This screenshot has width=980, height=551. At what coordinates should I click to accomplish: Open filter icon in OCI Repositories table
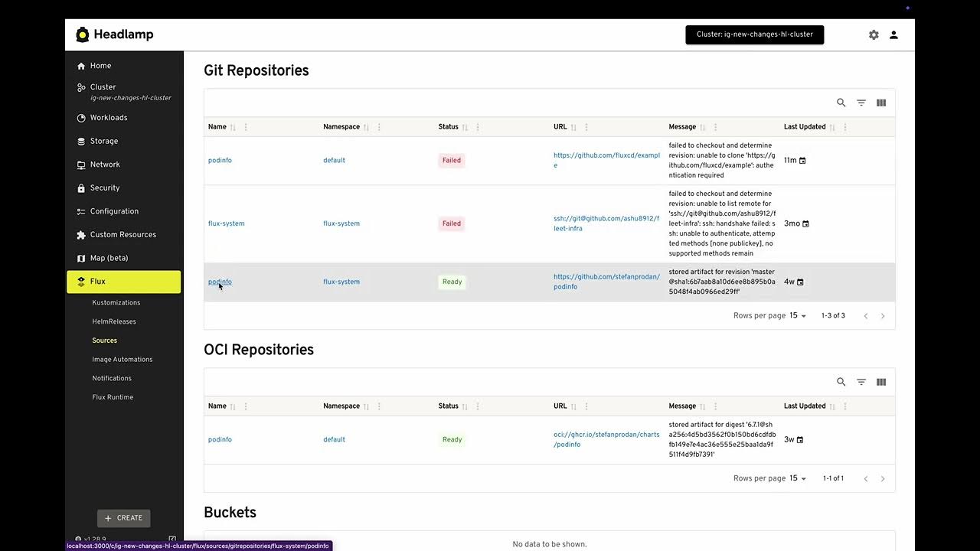tap(861, 382)
